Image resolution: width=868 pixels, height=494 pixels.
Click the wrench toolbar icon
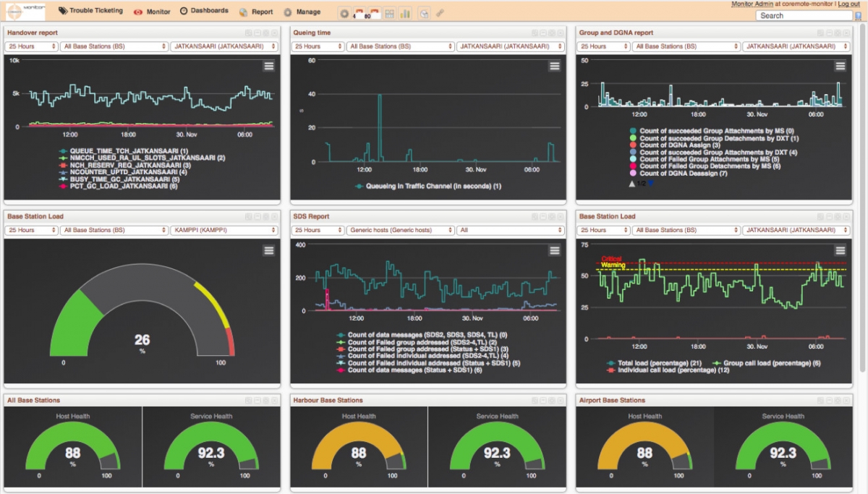[x=440, y=13]
